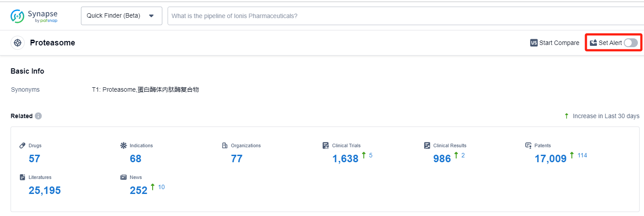The width and height of the screenshot is (644, 216).
Task: Click the Proteasome target icon
Action: click(18, 43)
